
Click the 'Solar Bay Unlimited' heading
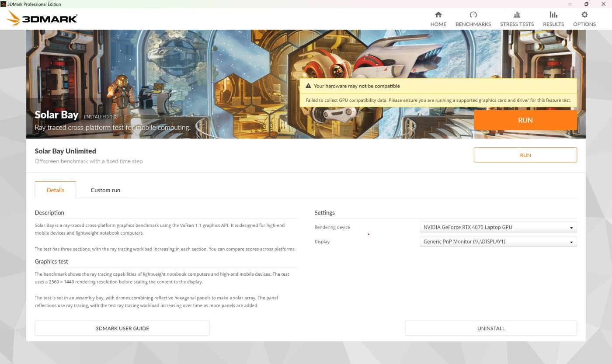click(x=65, y=151)
